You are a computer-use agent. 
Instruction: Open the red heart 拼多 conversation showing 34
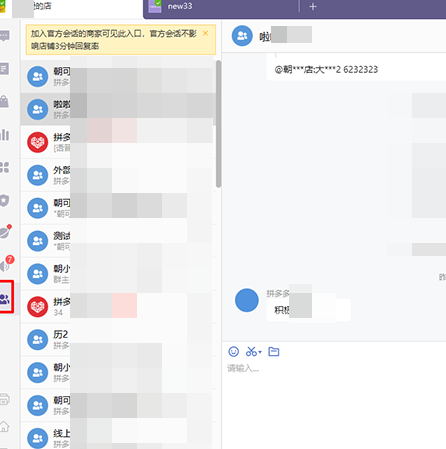(x=117, y=307)
